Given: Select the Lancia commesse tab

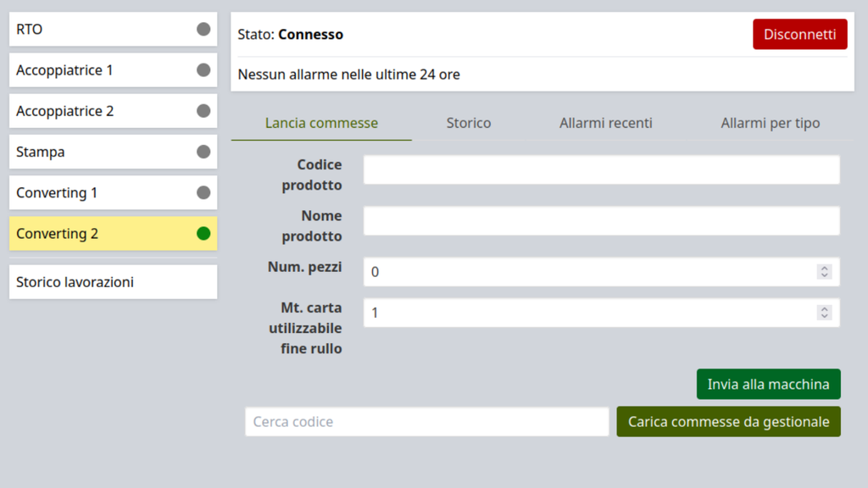Looking at the screenshot, I should coord(321,123).
